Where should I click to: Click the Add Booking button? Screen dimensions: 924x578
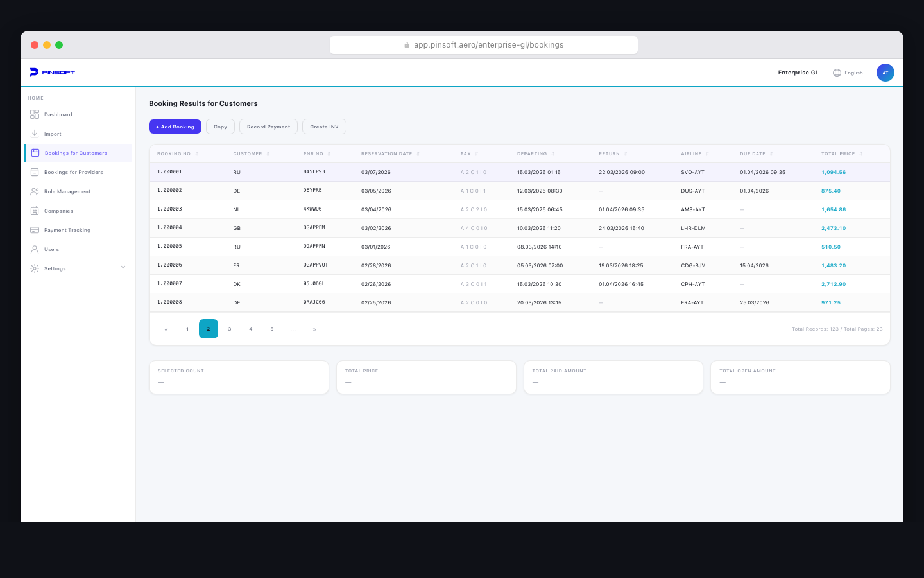(175, 127)
